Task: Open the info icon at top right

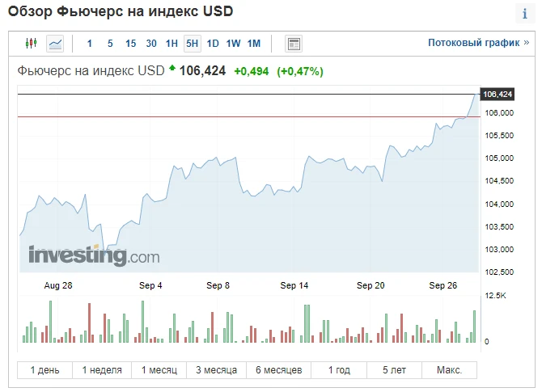Action: [525, 14]
